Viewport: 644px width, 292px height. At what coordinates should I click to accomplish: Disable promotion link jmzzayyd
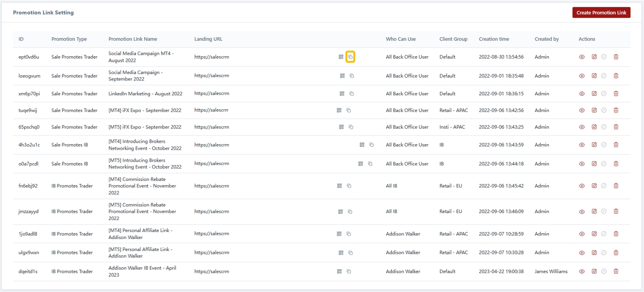(x=604, y=212)
